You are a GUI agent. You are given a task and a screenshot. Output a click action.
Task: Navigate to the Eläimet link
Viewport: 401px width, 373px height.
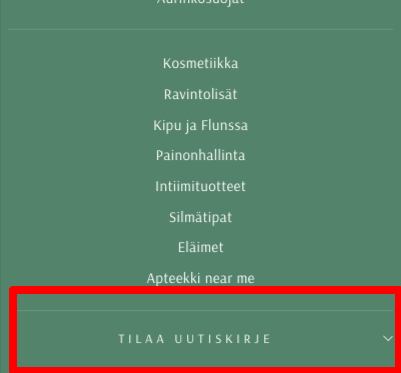[x=201, y=248]
